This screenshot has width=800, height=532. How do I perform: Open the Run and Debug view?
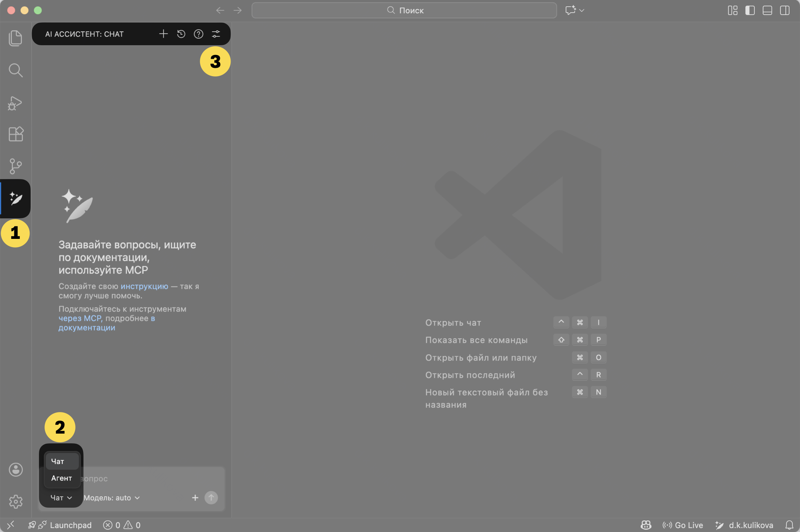(x=15, y=103)
